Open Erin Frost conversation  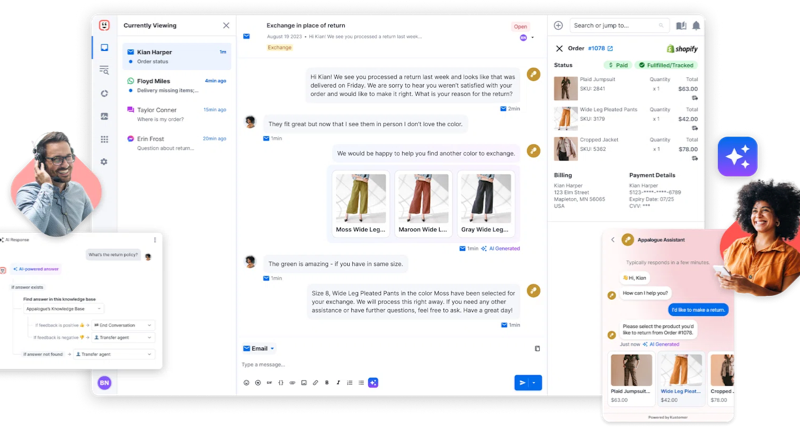click(177, 143)
